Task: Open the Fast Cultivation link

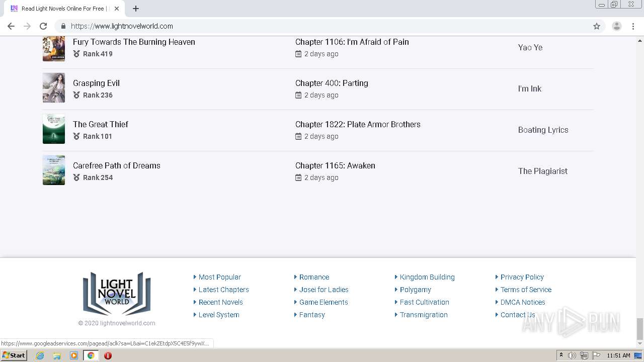Action: click(424, 302)
